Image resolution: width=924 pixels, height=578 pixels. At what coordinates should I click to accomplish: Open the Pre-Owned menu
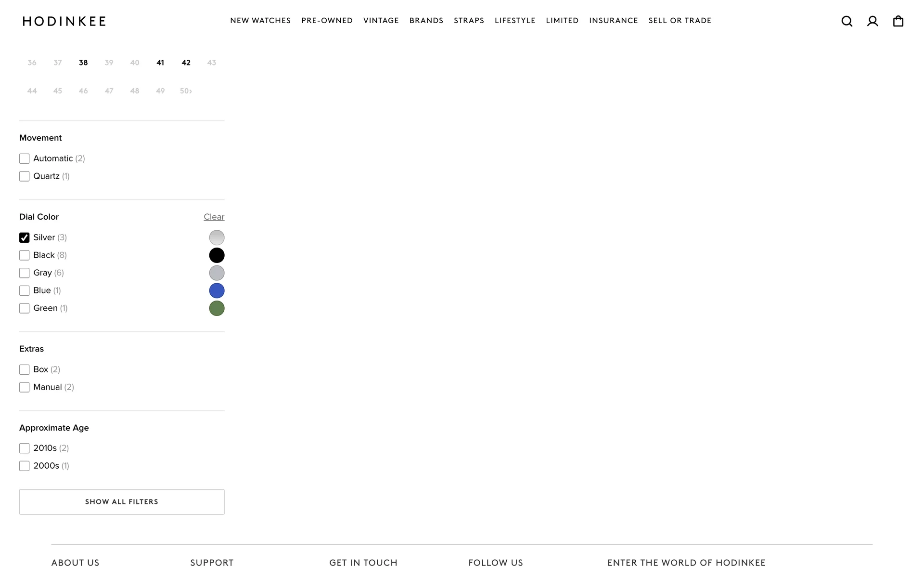tap(327, 21)
